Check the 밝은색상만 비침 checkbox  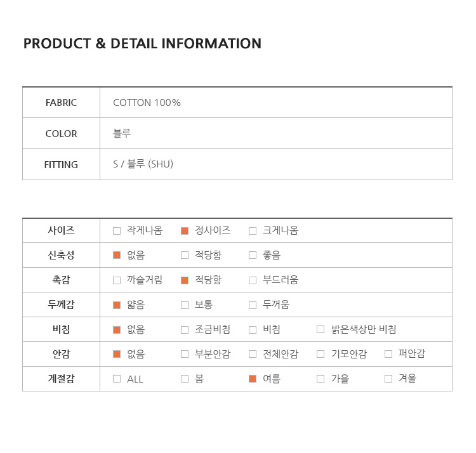pos(321,329)
